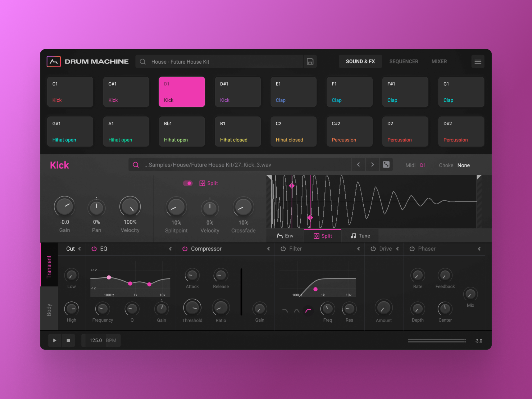Toggle EQ power button
The width and height of the screenshot is (532, 399).
(x=94, y=248)
